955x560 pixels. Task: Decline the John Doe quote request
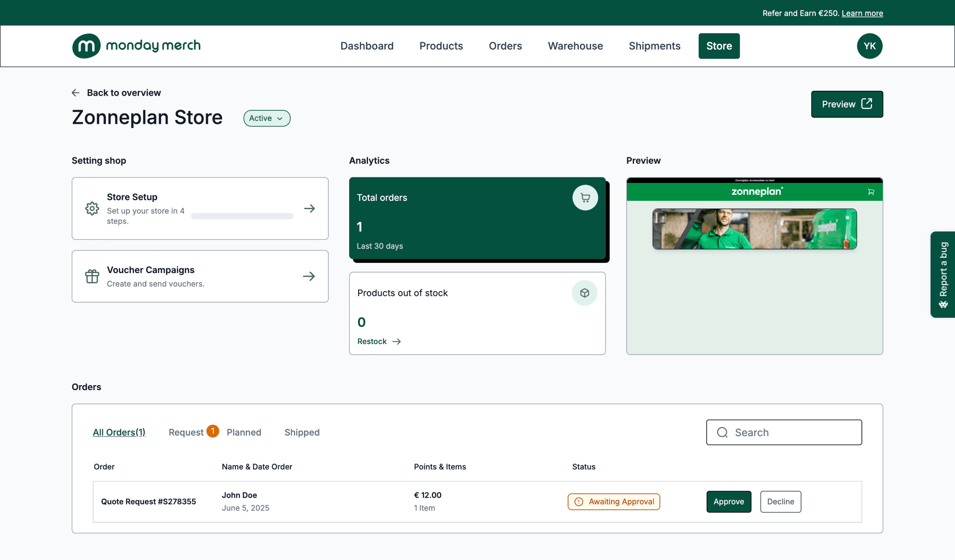(x=780, y=501)
